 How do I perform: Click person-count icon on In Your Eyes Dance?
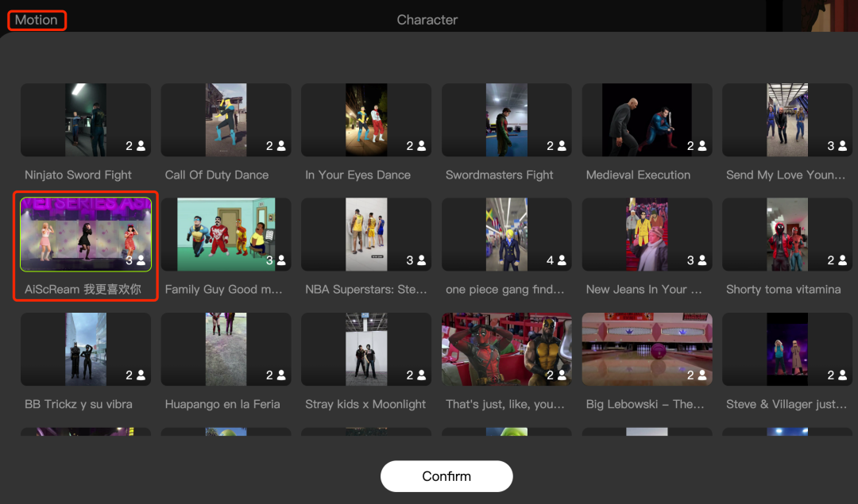point(422,146)
